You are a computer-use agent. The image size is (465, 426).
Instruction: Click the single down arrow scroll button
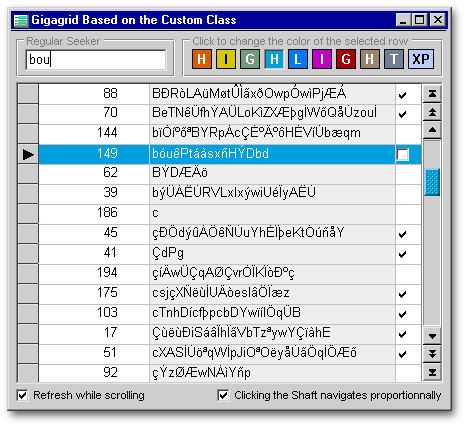[x=432, y=336]
